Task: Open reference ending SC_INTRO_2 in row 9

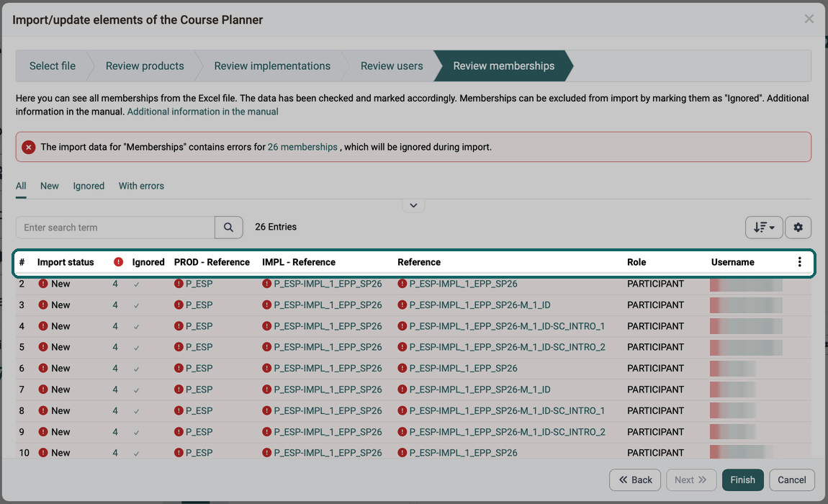Action: (507, 431)
